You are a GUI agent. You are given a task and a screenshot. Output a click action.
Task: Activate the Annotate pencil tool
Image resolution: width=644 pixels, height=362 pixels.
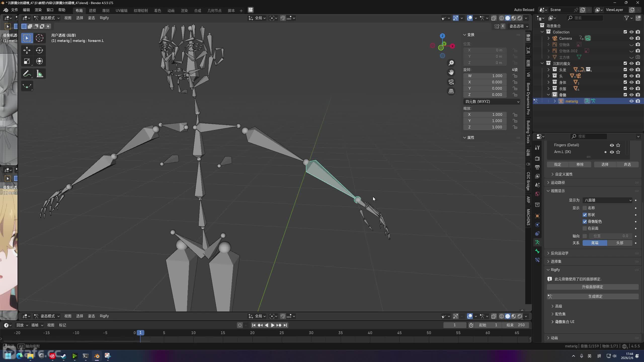click(27, 74)
